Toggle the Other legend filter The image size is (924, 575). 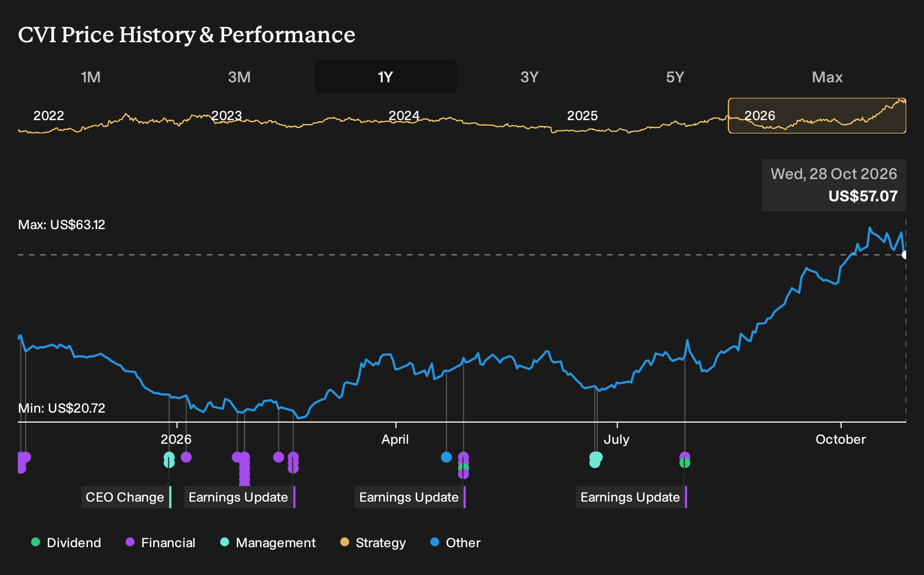(455, 542)
